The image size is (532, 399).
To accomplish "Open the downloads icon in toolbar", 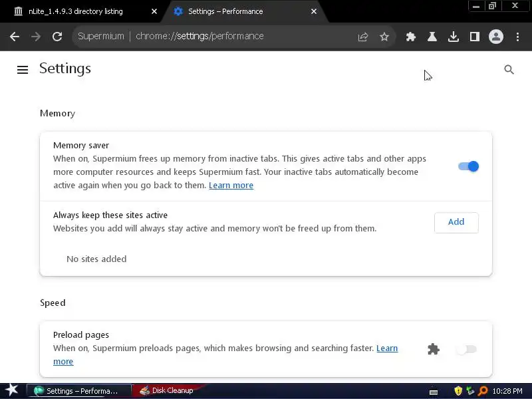I will click(x=454, y=37).
